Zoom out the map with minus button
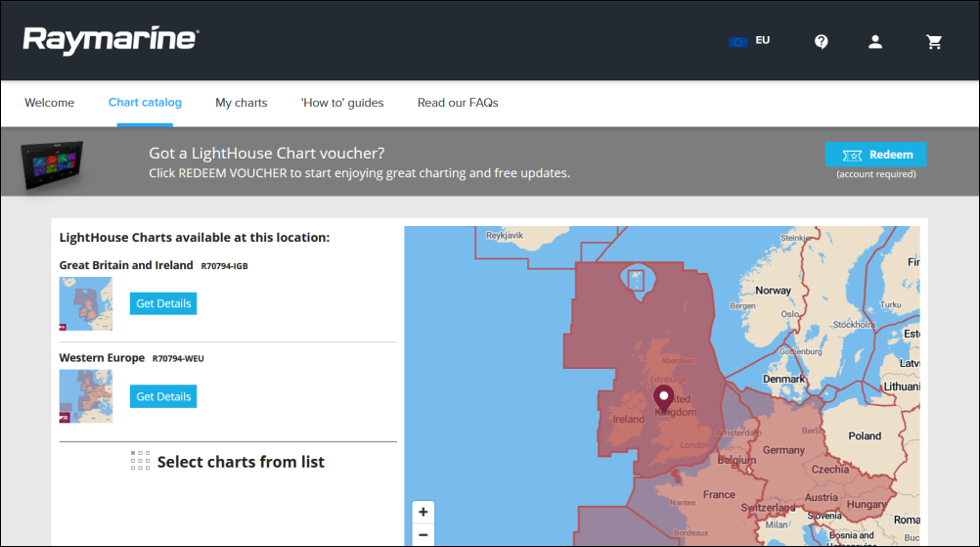980x547 pixels. 423,535
